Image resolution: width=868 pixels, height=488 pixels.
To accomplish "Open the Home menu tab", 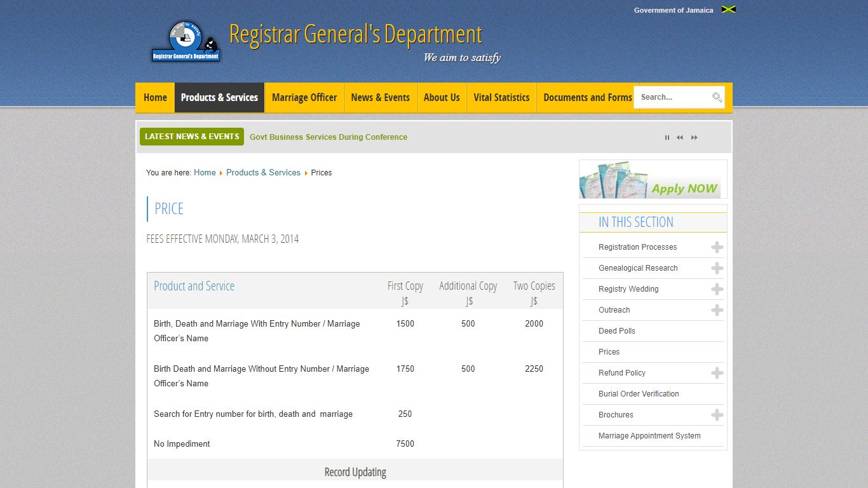I will 155,97.
